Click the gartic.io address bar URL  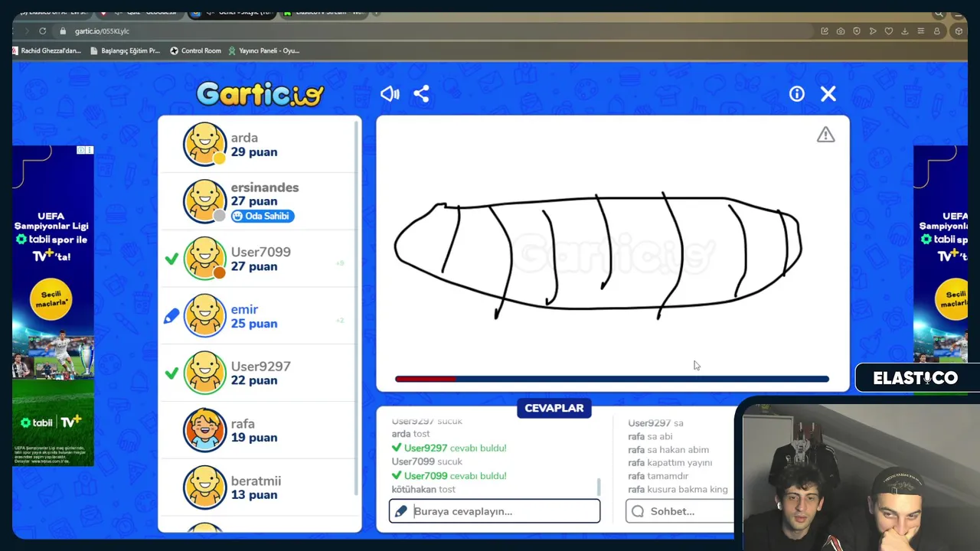pos(102,31)
